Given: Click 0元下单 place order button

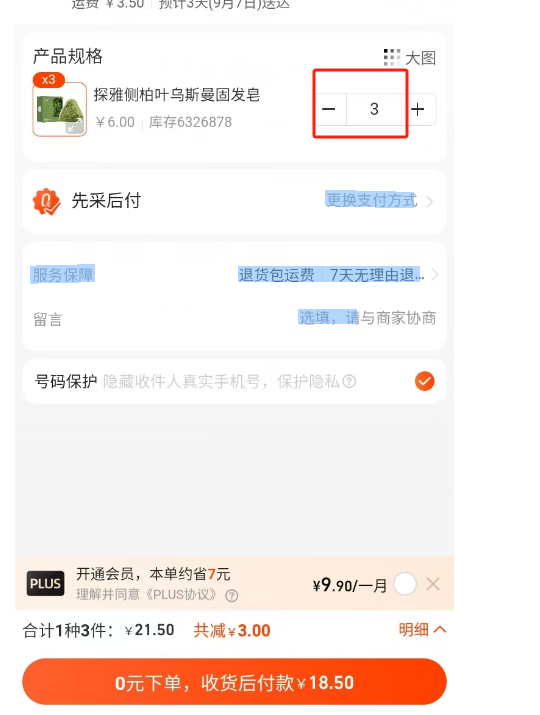Looking at the screenshot, I should (234, 682).
